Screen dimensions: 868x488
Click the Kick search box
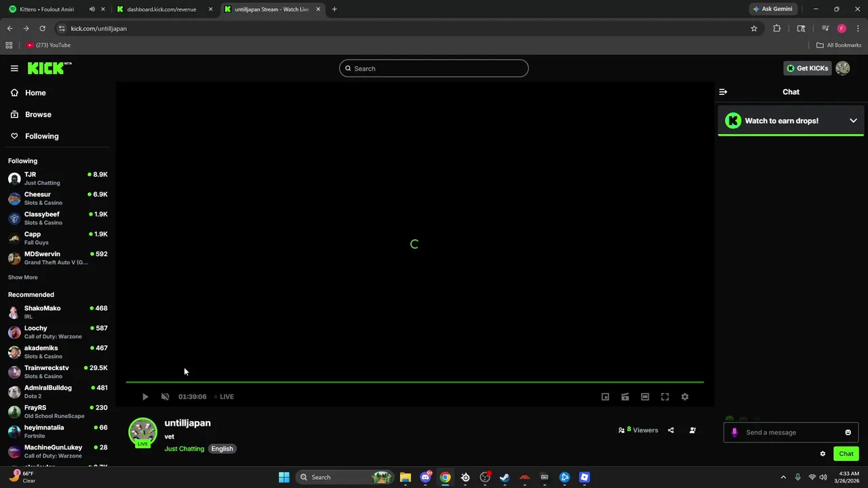(x=434, y=68)
